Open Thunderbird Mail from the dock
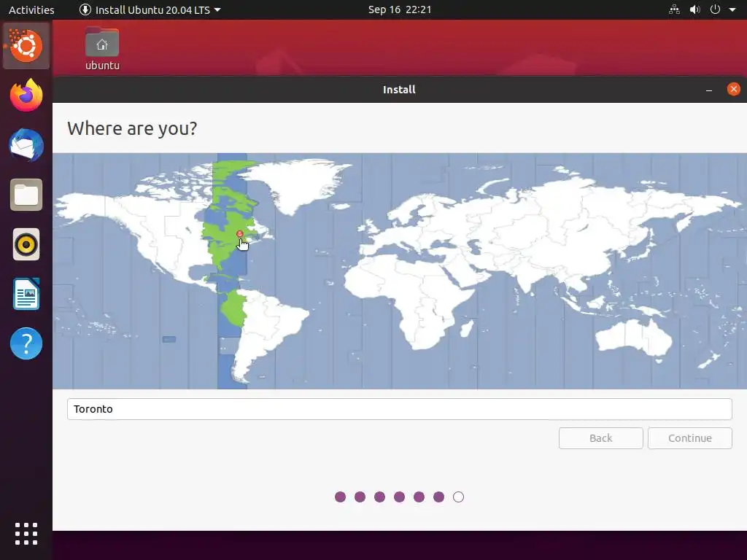Viewport: 747px width, 560px height. click(26, 145)
